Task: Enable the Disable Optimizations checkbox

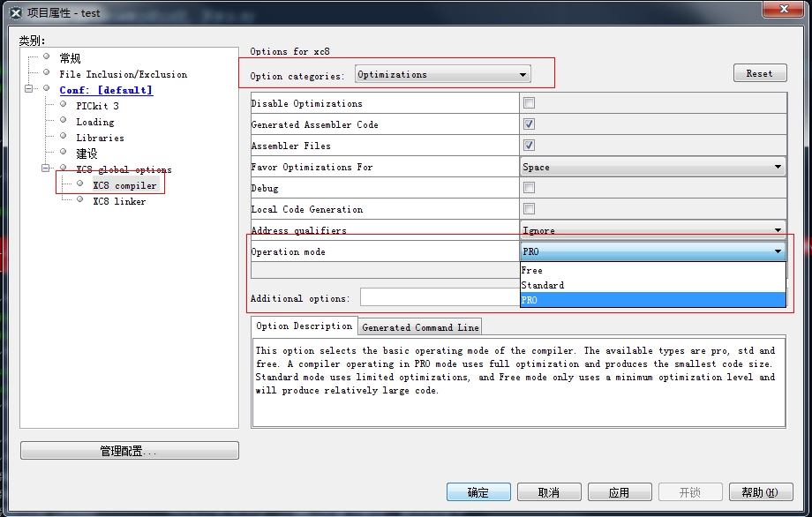Action: [529, 103]
